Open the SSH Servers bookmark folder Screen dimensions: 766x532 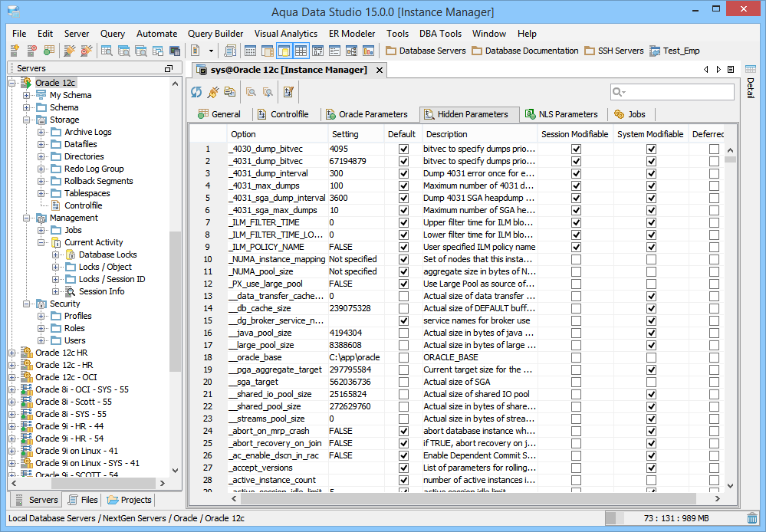click(x=614, y=51)
